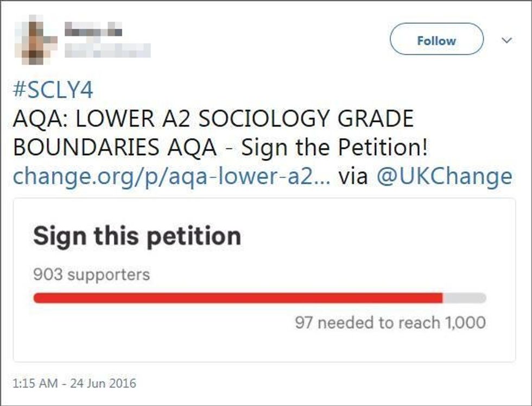Image resolution: width=532 pixels, height=406 pixels.
Task: Click the '903 supporters' count text
Action: (x=92, y=274)
